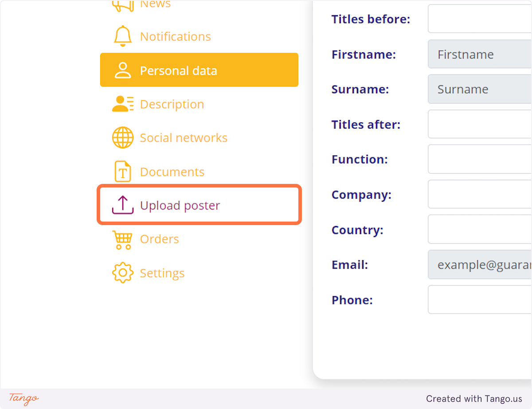Click the bell Notifications icon
532x409 pixels.
coord(123,36)
